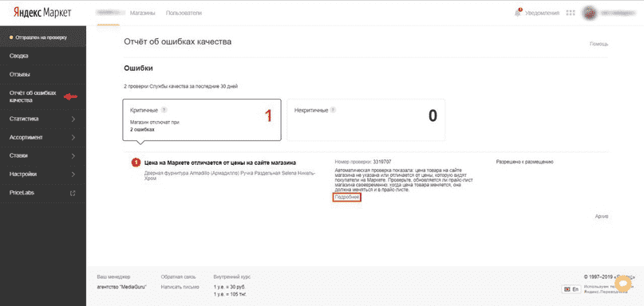Screen dimensions: 644x306
Task: Open the Пользователи tab
Action: (x=184, y=13)
